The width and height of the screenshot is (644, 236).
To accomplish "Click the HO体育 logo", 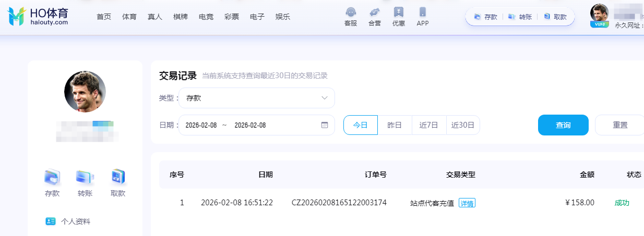I will tap(38, 17).
